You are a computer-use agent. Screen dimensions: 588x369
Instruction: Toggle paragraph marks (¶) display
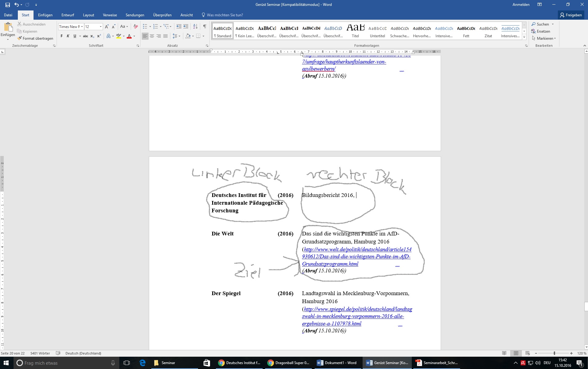coord(205,26)
